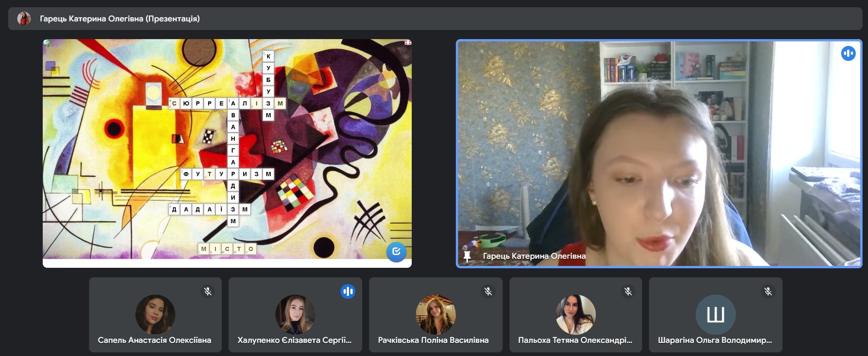868x356 pixels.
Task: Click the blue check-answers button on the crossword
Action: (x=396, y=251)
